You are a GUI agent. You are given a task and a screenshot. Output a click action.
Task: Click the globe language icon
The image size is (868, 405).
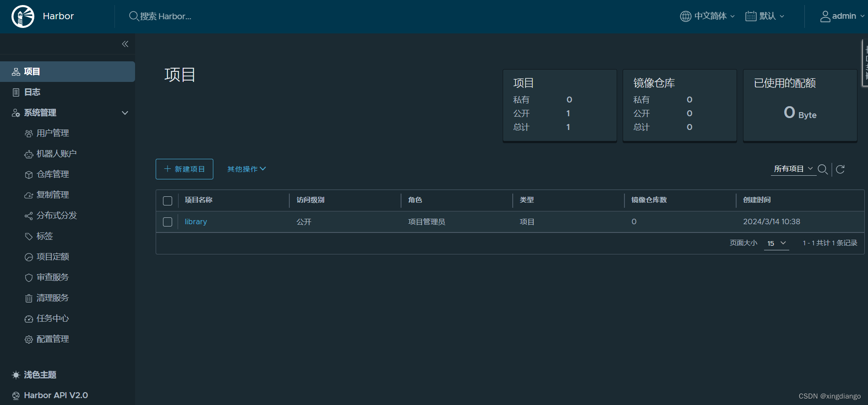pos(685,16)
